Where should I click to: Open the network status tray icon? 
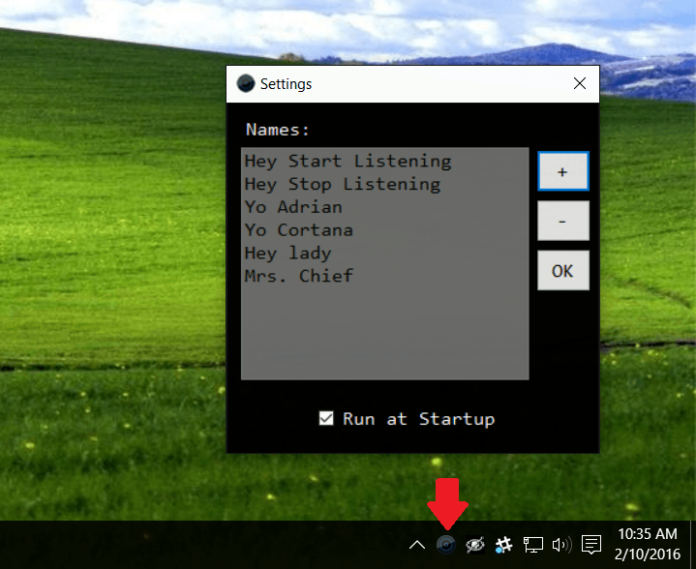(x=533, y=545)
